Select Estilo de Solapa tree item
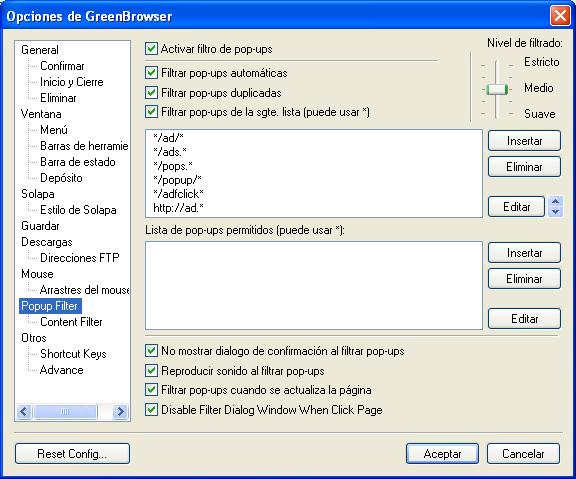This screenshot has height=479, width=576. coord(78,210)
